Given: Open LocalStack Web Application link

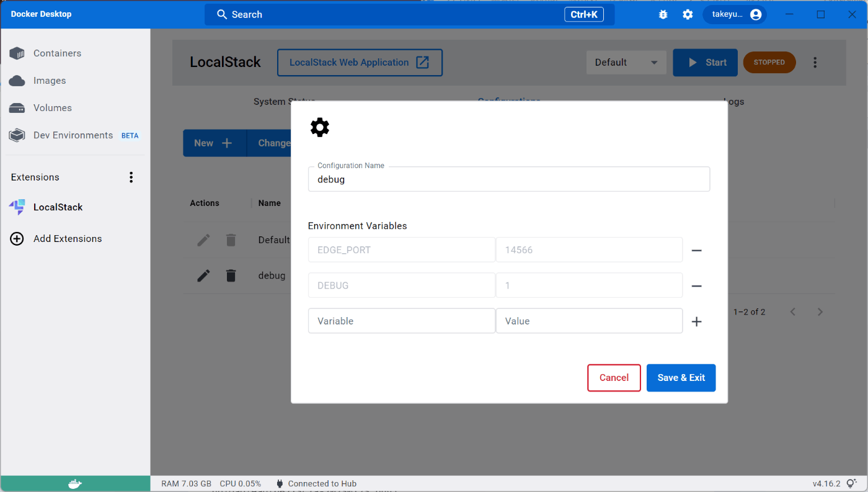Looking at the screenshot, I should tap(360, 63).
